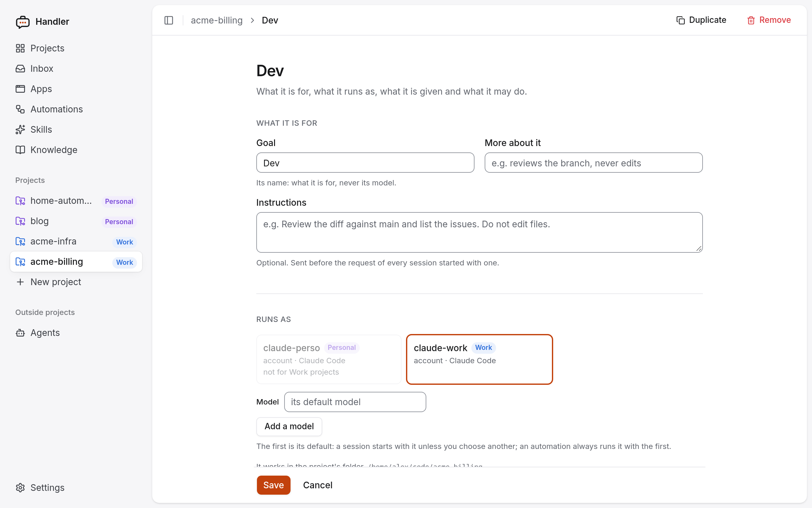The height and width of the screenshot is (508, 812).
Task: Focus the More about it field
Action: (x=593, y=163)
